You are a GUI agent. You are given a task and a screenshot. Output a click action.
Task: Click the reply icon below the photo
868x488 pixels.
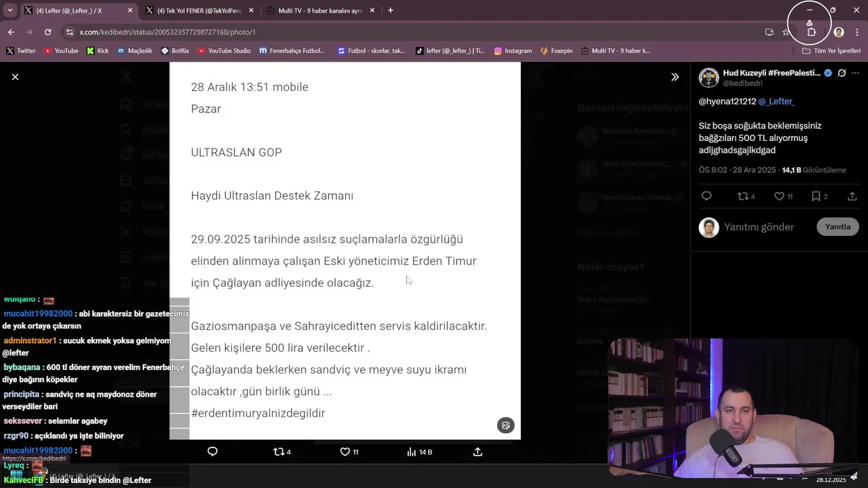[212, 451]
